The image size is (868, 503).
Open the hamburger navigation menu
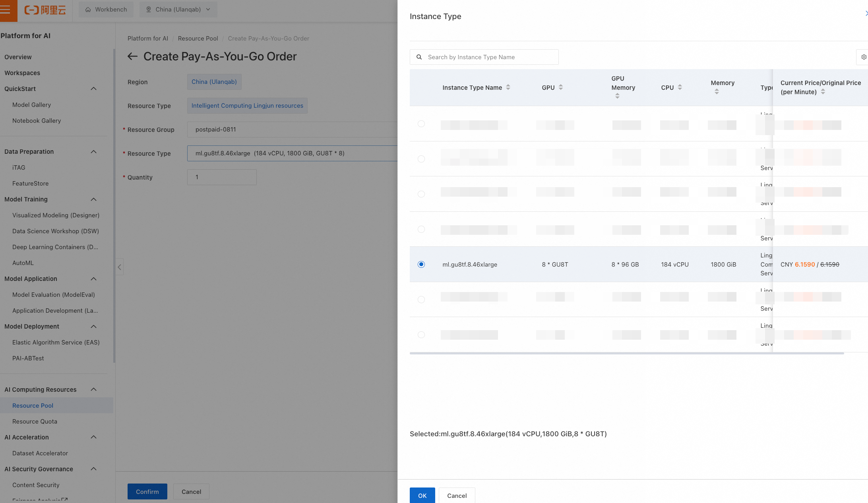[x=6, y=10]
